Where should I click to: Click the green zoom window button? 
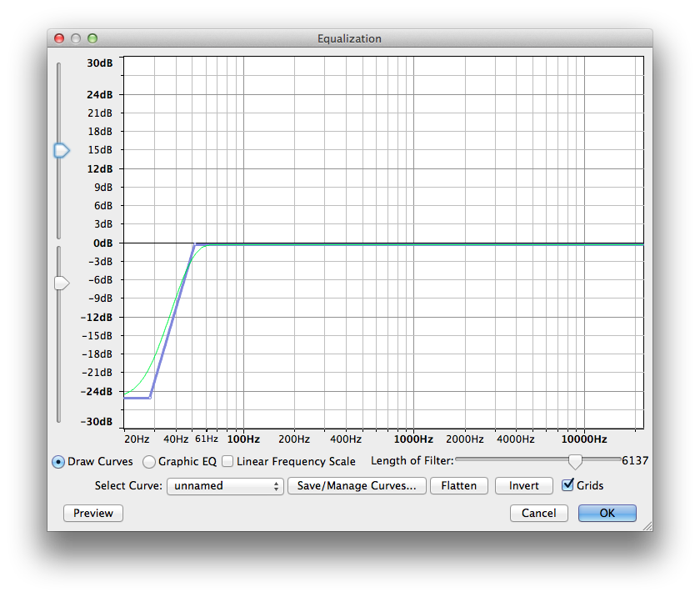pyautogui.click(x=92, y=38)
